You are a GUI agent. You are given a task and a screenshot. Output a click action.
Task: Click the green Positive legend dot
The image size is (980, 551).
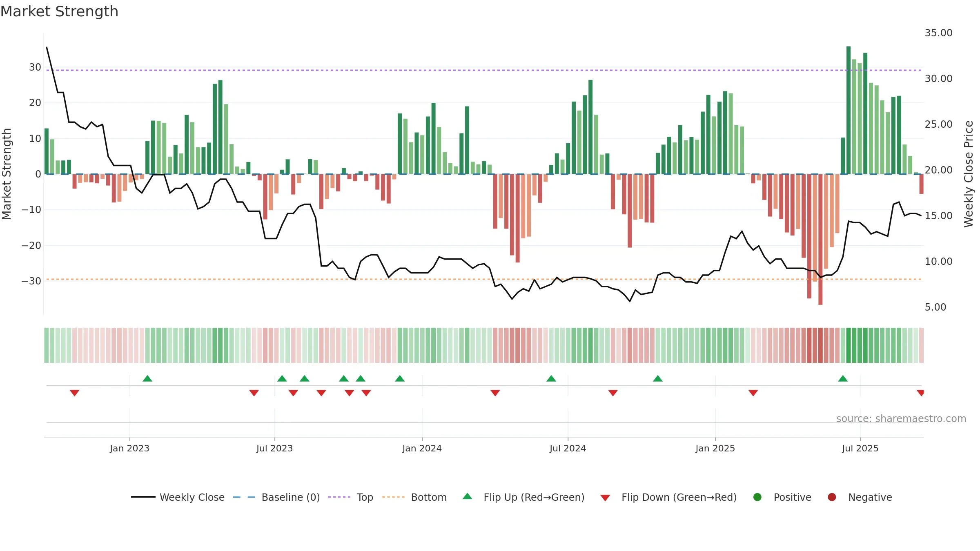[x=757, y=497]
